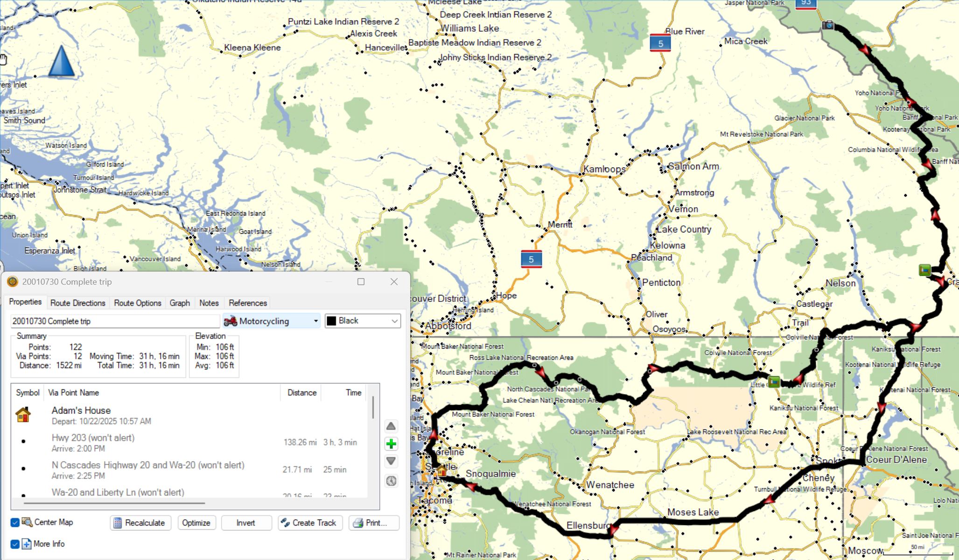Click the green flag waypoint near Nelson
959x560 pixels.
click(924, 270)
